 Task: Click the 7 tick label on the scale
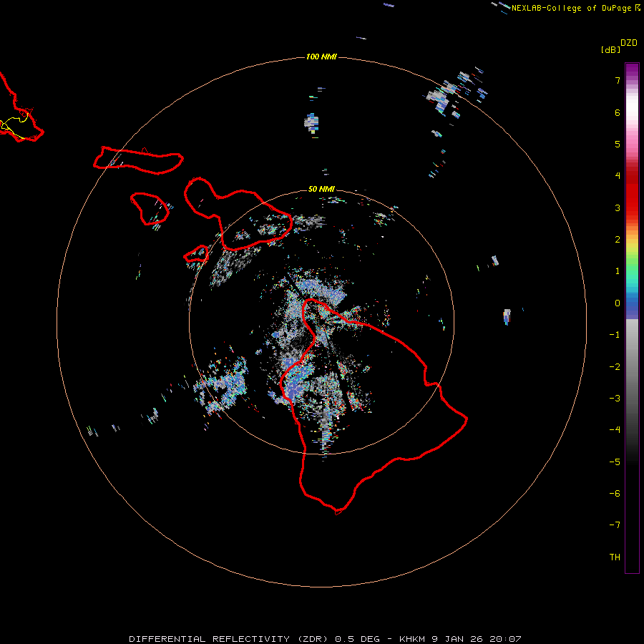[x=618, y=80]
